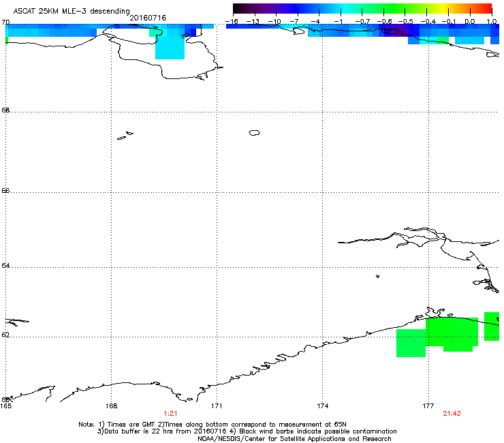Click the latitude label 66
Viewport: 504px width, 443px height.
click(5, 191)
